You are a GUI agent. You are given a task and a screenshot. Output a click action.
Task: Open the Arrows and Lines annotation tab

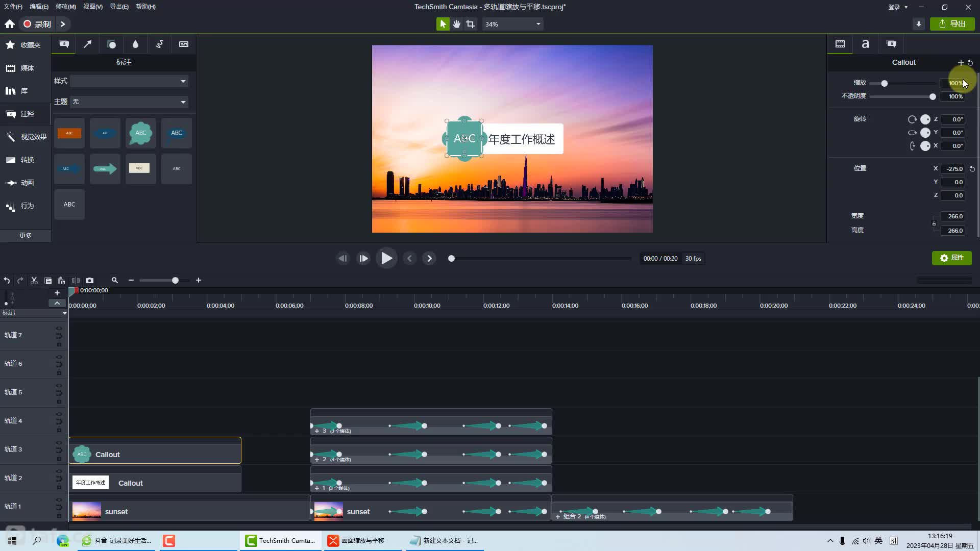88,44
